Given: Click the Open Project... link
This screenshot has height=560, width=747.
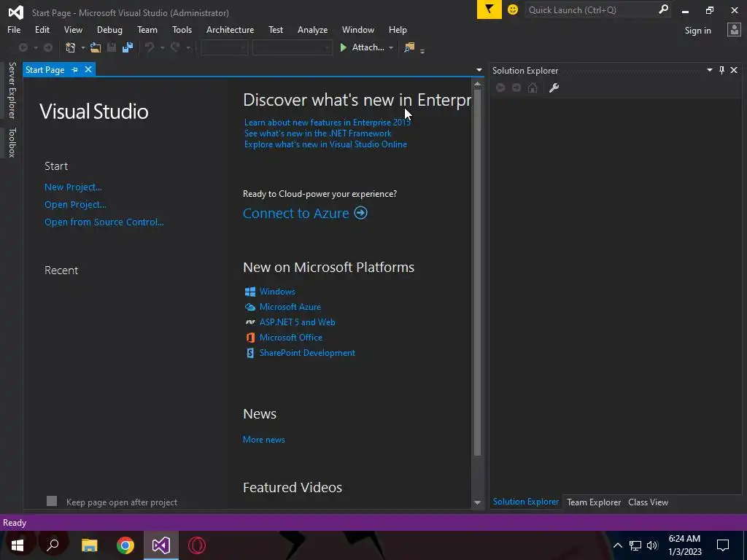Looking at the screenshot, I should click(x=75, y=205).
